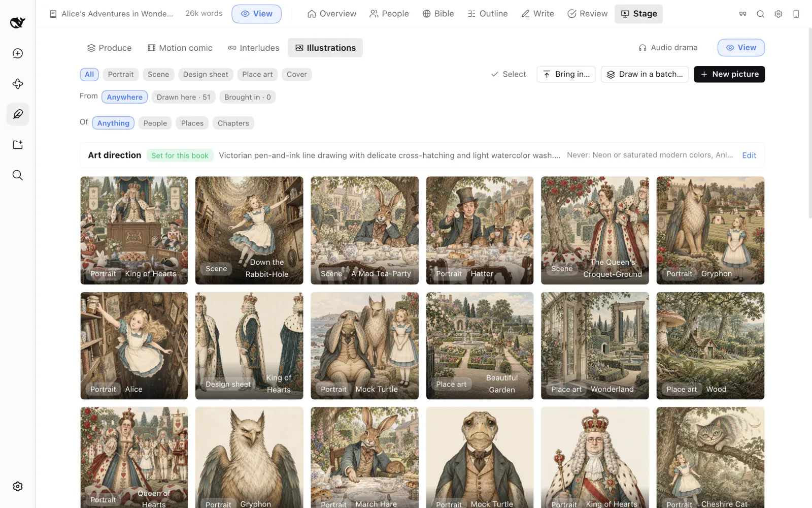Click the book document icon beside title
812x508 pixels.
[53, 14]
